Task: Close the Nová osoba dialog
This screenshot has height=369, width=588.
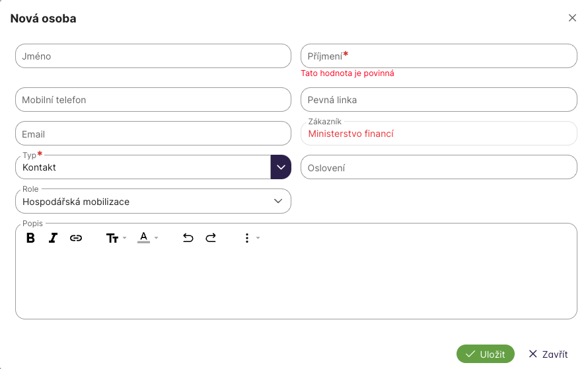Action: [x=572, y=18]
